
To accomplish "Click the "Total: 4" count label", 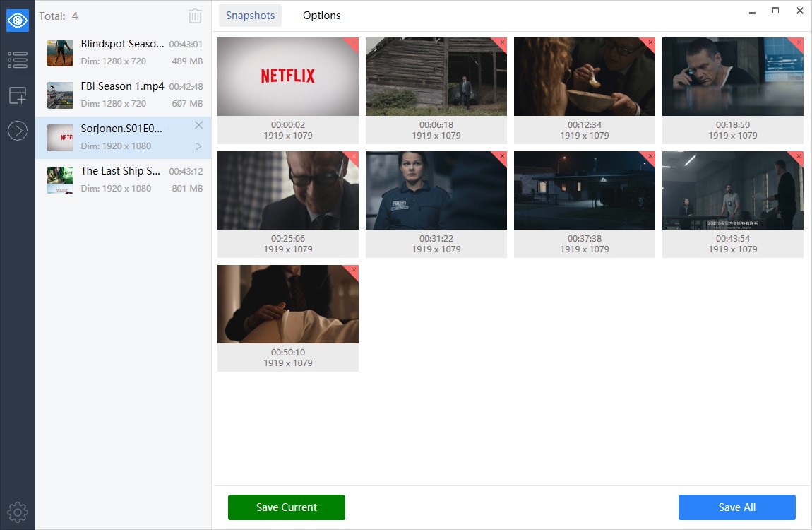I will (59, 16).
